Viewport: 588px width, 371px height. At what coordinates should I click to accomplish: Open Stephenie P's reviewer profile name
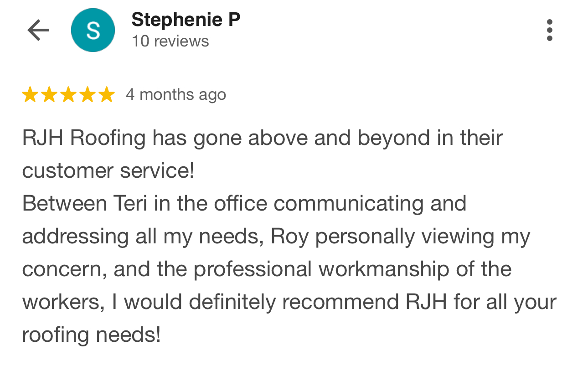[x=186, y=20]
